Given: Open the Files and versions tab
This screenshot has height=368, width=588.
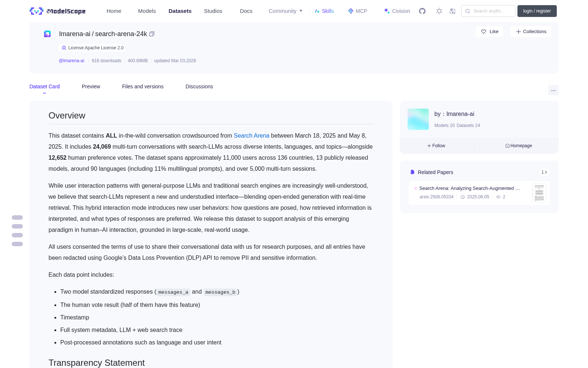Looking at the screenshot, I should 143,86.
